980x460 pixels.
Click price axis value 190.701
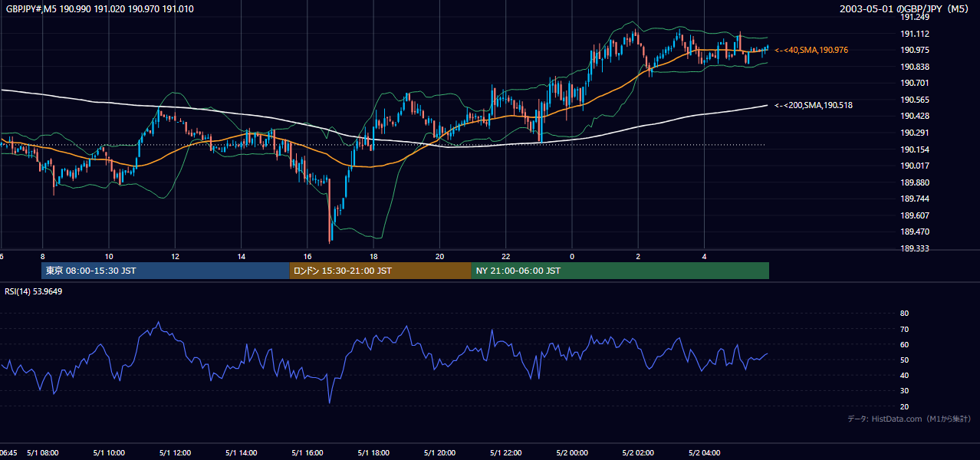[x=915, y=83]
